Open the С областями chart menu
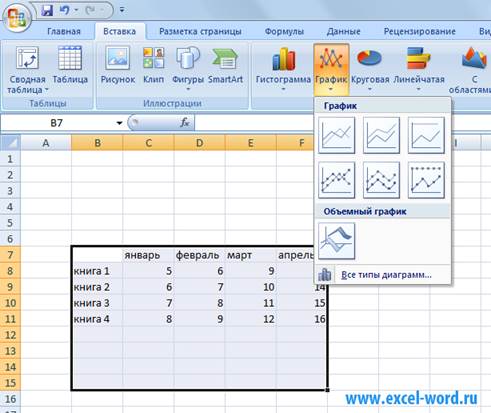The height and width of the screenshot is (413, 491). click(x=471, y=70)
